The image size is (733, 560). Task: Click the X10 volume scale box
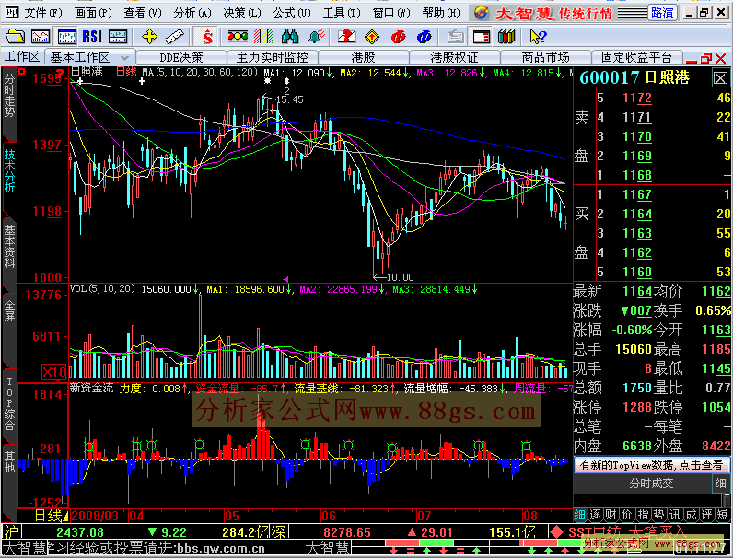tap(53, 372)
